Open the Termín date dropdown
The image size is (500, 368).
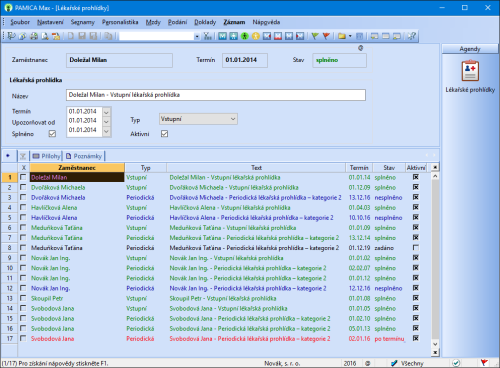click(106, 112)
